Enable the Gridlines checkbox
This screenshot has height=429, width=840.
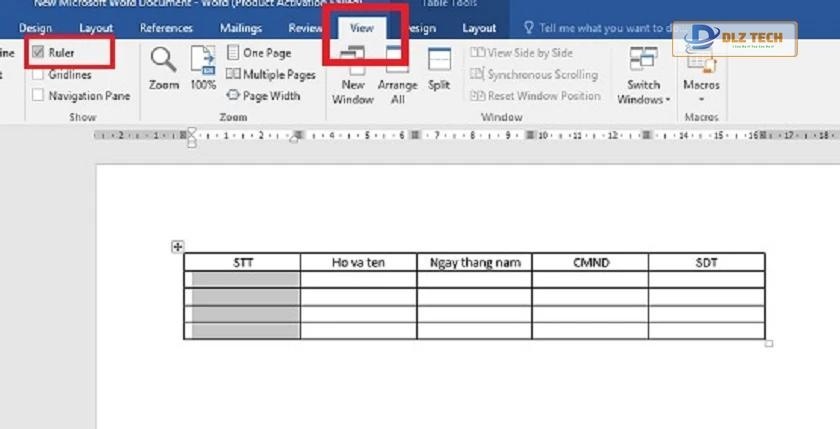pyautogui.click(x=39, y=74)
